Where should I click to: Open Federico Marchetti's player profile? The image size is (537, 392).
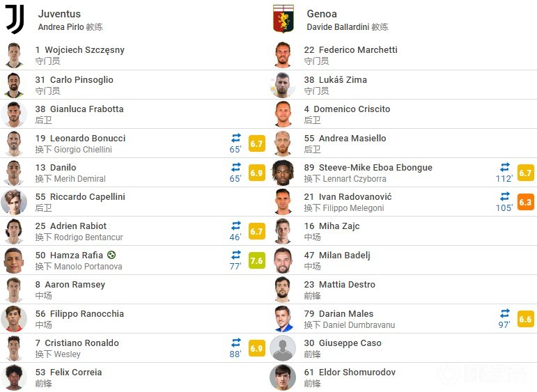point(358,50)
